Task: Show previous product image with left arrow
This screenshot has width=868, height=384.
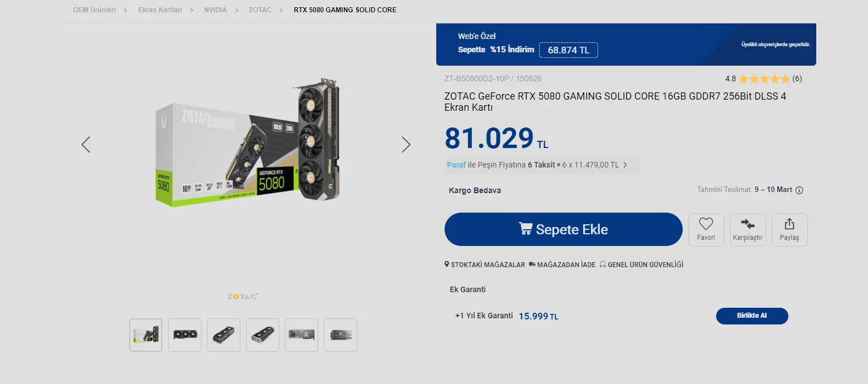Action: click(x=86, y=145)
